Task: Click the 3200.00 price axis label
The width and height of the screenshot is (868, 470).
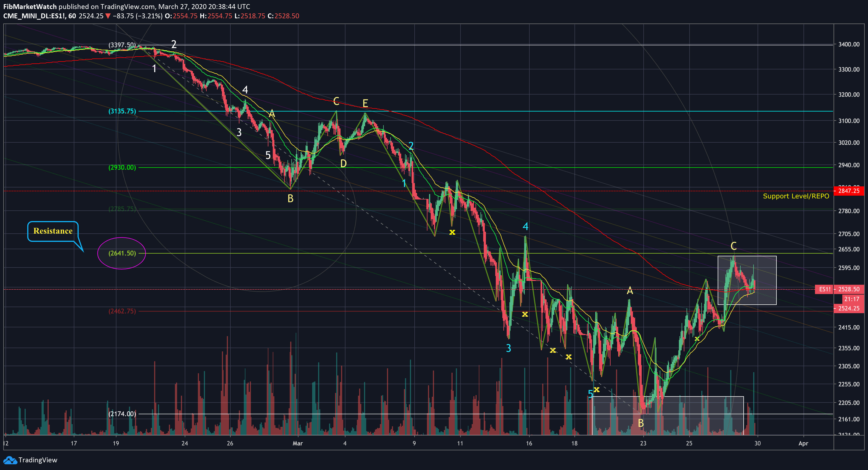Action: (849, 94)
